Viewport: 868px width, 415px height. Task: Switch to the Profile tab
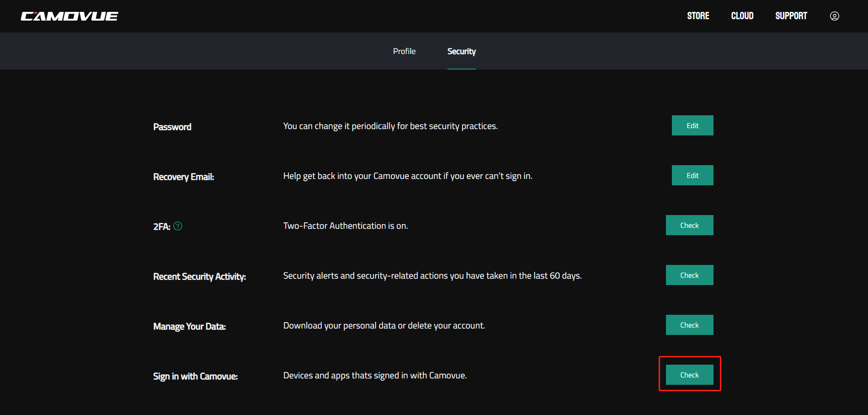404,51
